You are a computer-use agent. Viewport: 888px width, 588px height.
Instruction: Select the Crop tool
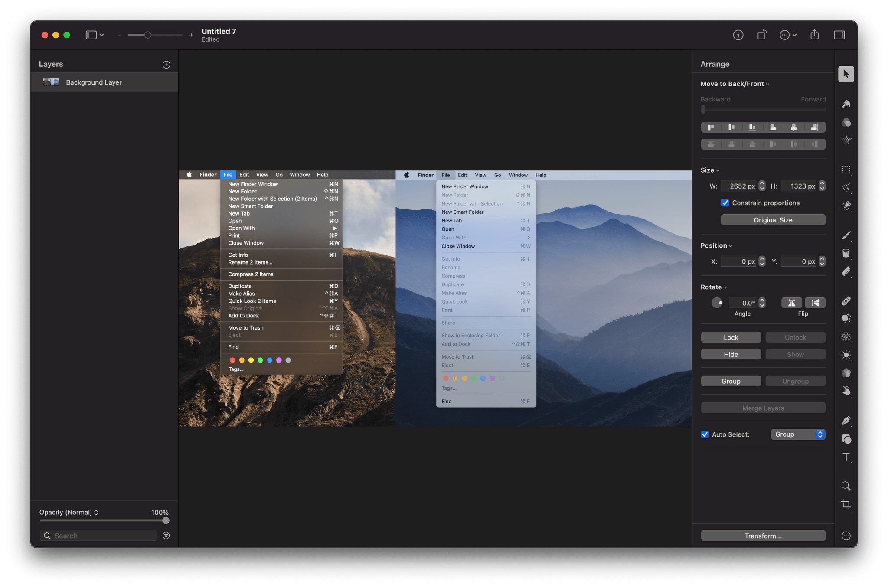[x=846, y=504]
